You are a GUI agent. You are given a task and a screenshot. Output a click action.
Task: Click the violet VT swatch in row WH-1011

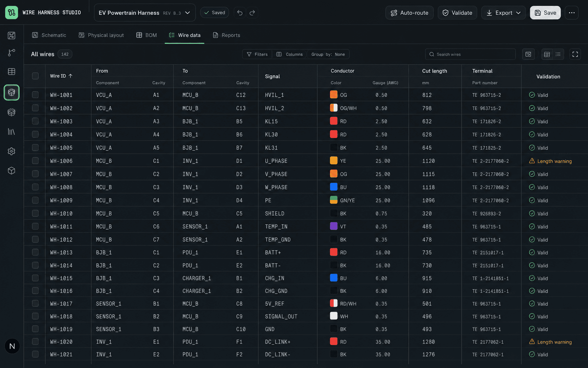pyautogui.click(x=334, y=226)
